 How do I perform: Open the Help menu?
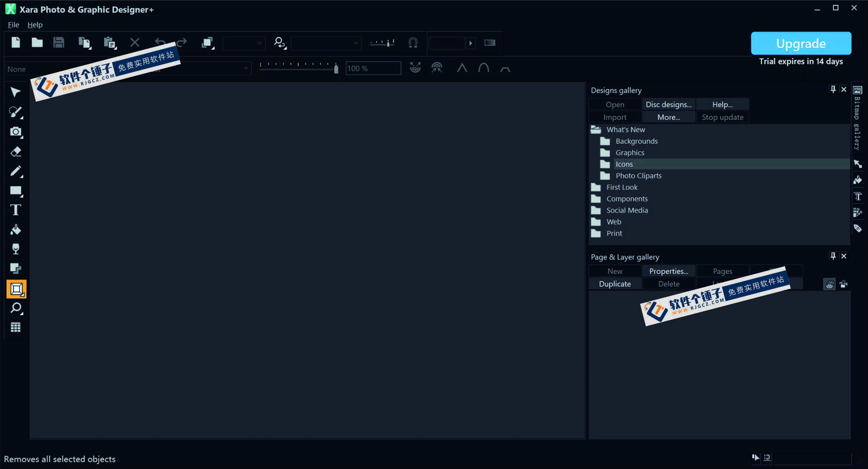tap(35, 25)
